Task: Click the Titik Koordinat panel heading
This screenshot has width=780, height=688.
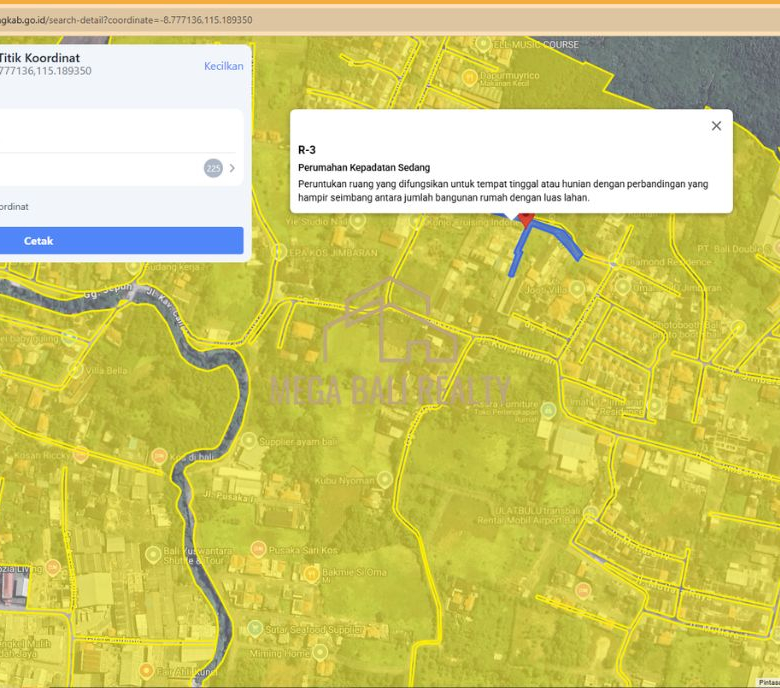Action: 40,58
